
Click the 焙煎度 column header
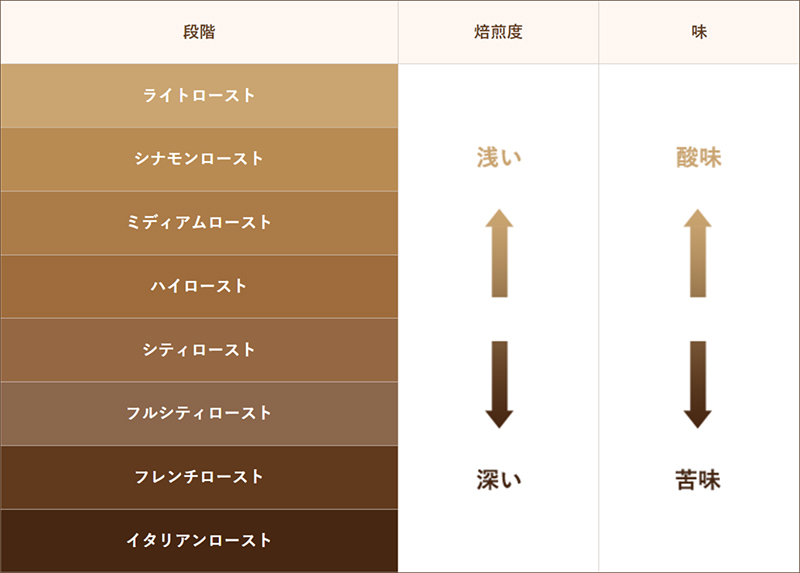[498, 32]
